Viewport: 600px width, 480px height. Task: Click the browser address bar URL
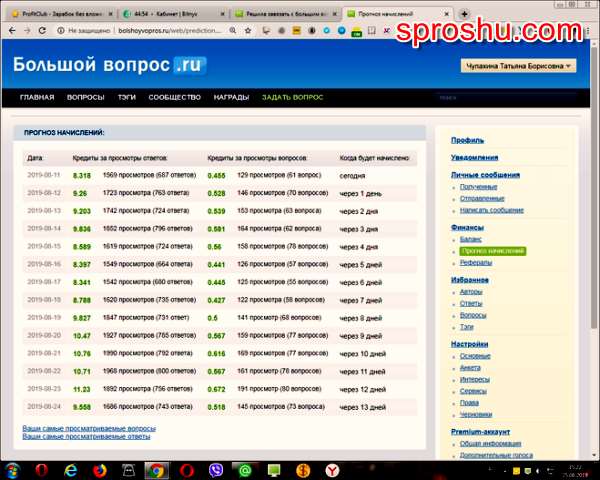(169, 30)
